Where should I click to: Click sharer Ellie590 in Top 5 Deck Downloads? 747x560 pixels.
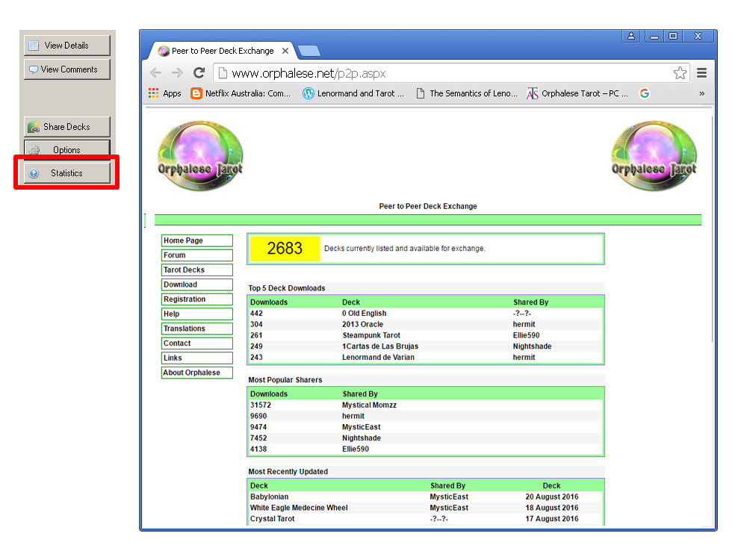click(x=527, y=335)
